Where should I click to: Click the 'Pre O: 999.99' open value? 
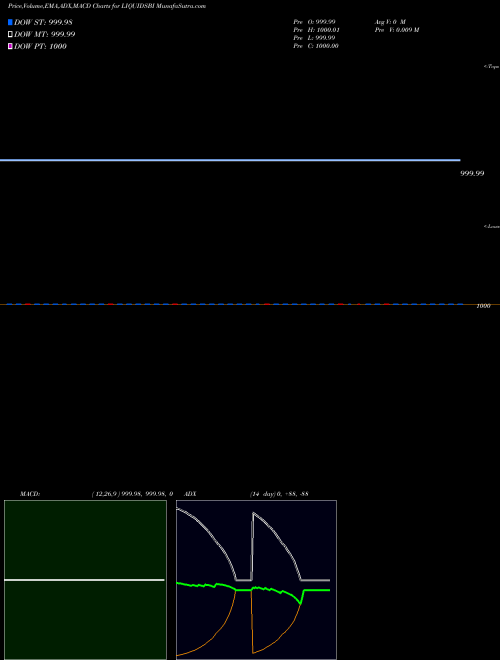pos(314,21)
